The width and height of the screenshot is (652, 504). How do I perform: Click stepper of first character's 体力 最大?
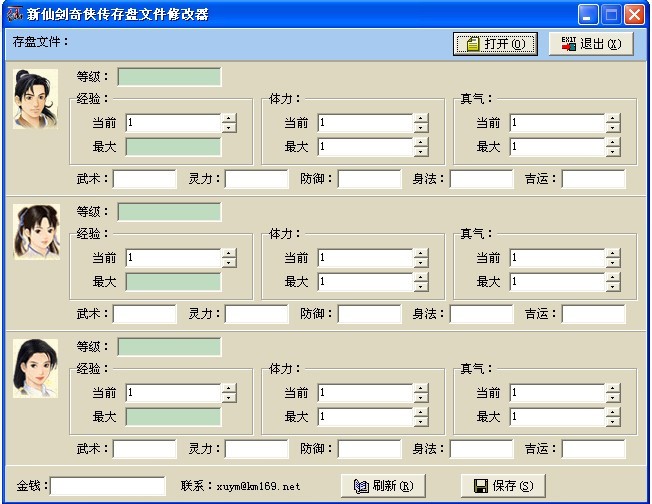tap(421, 147)
